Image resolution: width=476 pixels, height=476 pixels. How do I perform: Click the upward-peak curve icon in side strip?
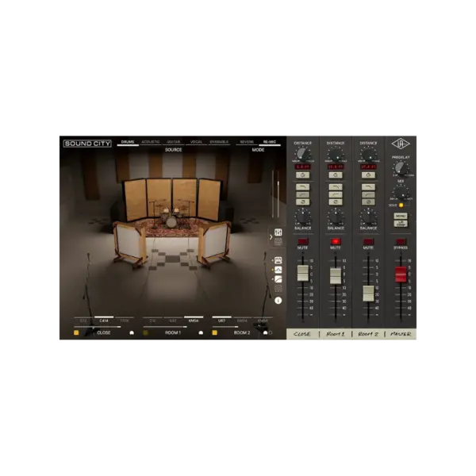(278, 270)
